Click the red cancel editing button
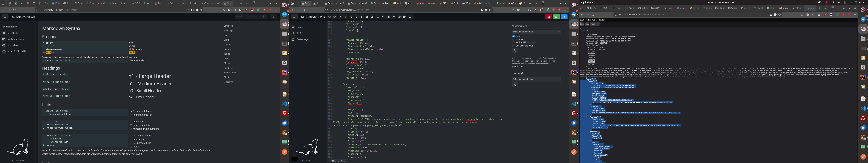The width and height of the screenshot is (868, 163). coord(549,17)
